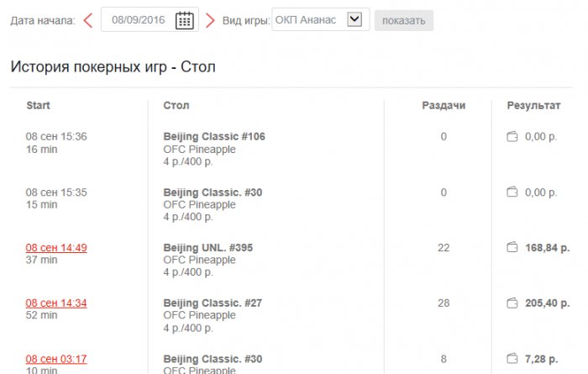Click wallet icon next to 7,28 р.

[x=512, y=359]
